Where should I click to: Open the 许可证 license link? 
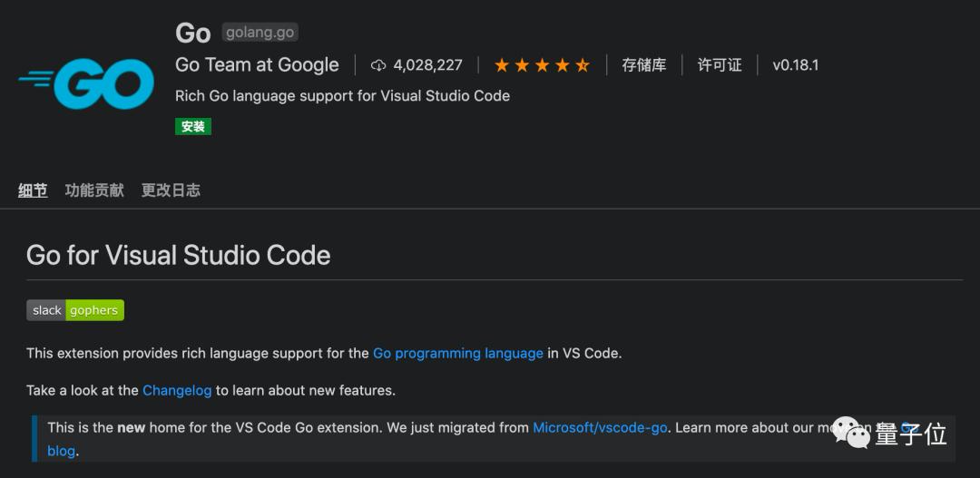pos(720,65)
